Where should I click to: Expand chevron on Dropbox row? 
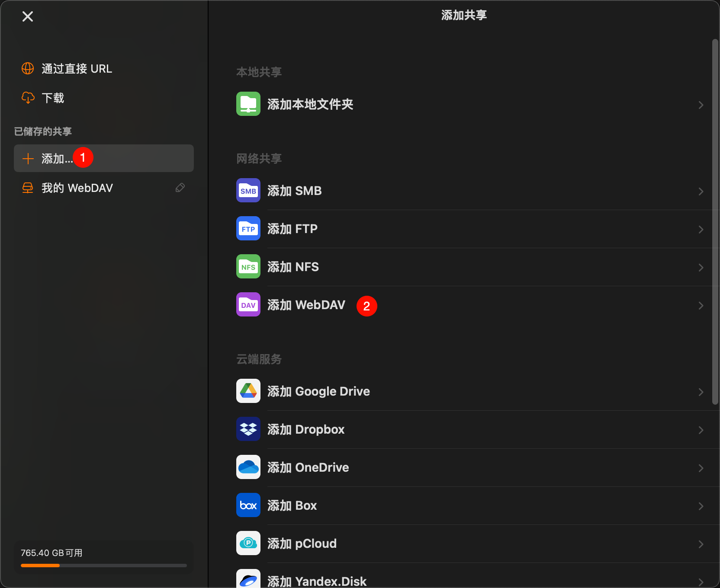(701, 430)
